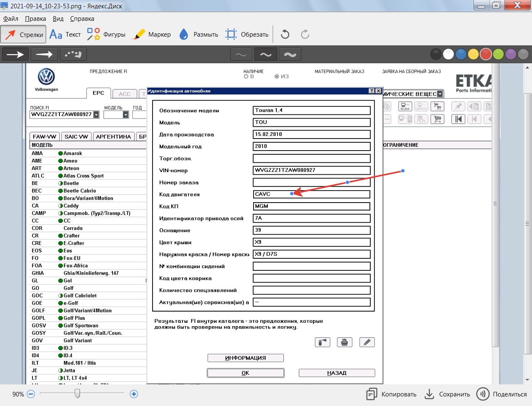The height and width of the screenshot is (406, 532).
Task: Print the vehicle identification data
Action: click(x=345, y=342)
